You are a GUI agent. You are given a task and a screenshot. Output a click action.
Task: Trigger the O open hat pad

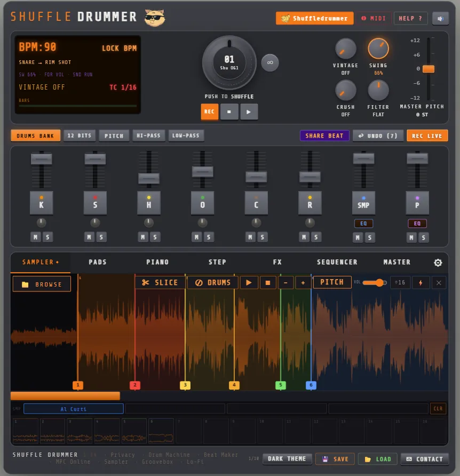pyautogui.click(x=203, y=203)
